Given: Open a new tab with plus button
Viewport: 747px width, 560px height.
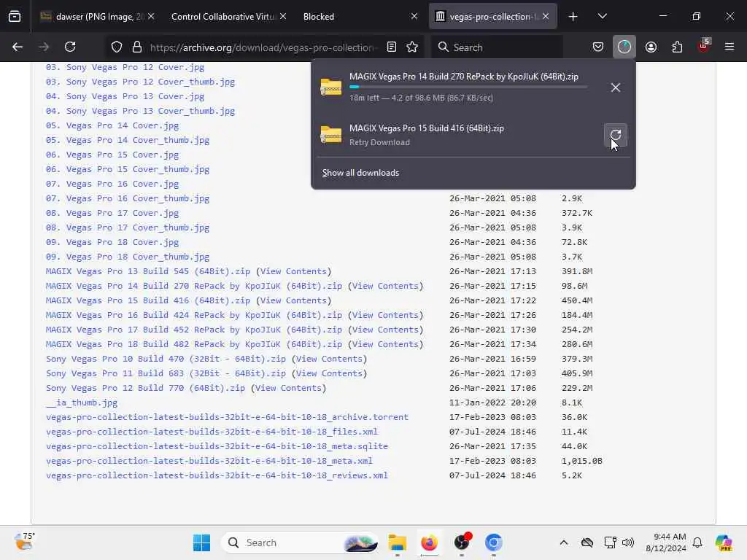Looking at the screenshot, I should 573,17.
